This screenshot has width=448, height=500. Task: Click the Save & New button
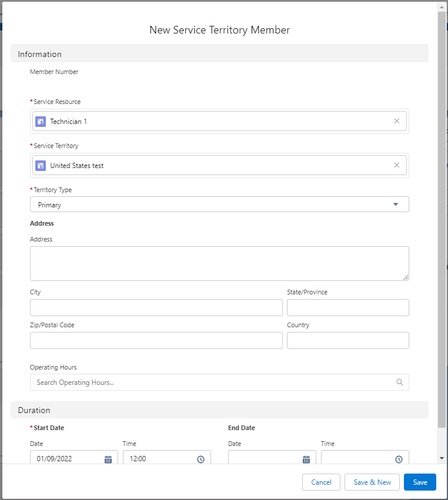point(372,482)
